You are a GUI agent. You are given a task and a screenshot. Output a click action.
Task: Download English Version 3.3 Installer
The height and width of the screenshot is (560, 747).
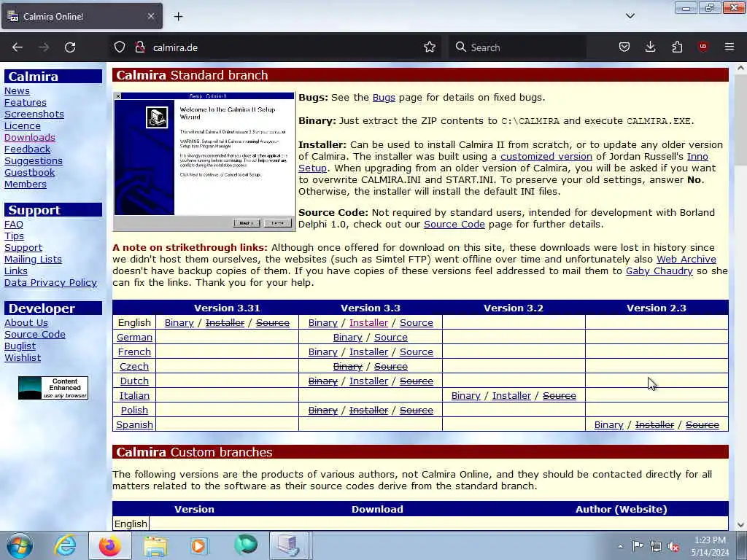click(368, 323)
